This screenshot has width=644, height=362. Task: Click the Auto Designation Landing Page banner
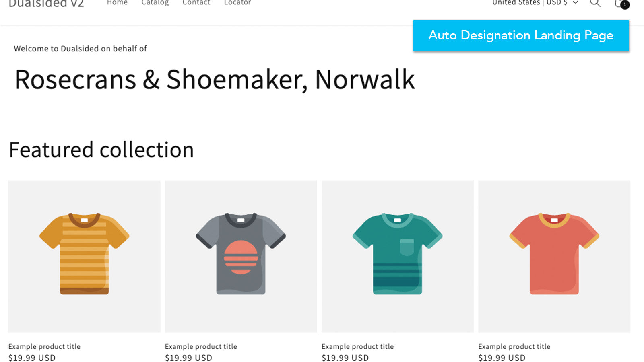(521, 35)
